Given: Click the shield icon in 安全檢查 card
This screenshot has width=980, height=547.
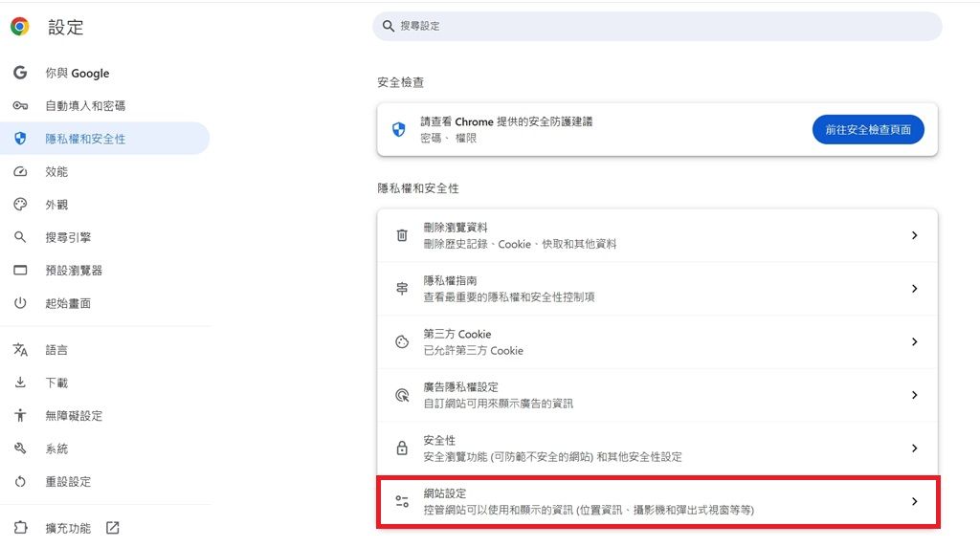Looking at the screenshot, I should coord(399,129).
